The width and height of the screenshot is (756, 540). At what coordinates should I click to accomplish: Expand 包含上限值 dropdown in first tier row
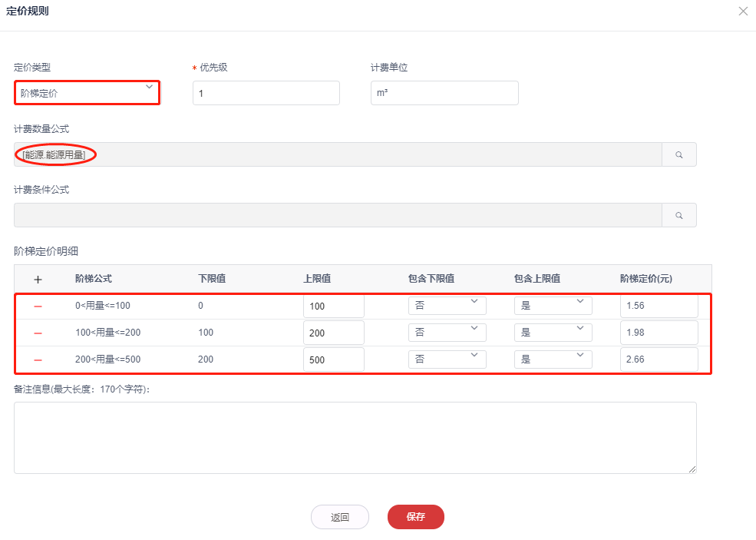[x=553, y=306]
